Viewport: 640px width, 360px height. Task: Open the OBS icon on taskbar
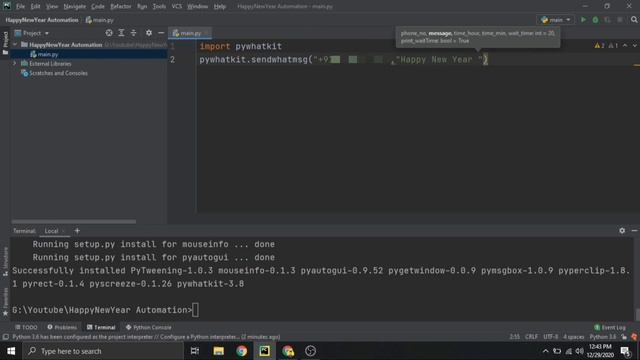[x=311, y=351]
